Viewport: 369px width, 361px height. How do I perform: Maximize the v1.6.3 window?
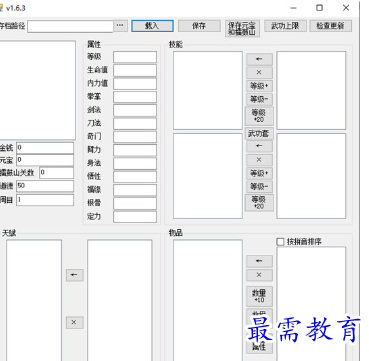(319, 8)
